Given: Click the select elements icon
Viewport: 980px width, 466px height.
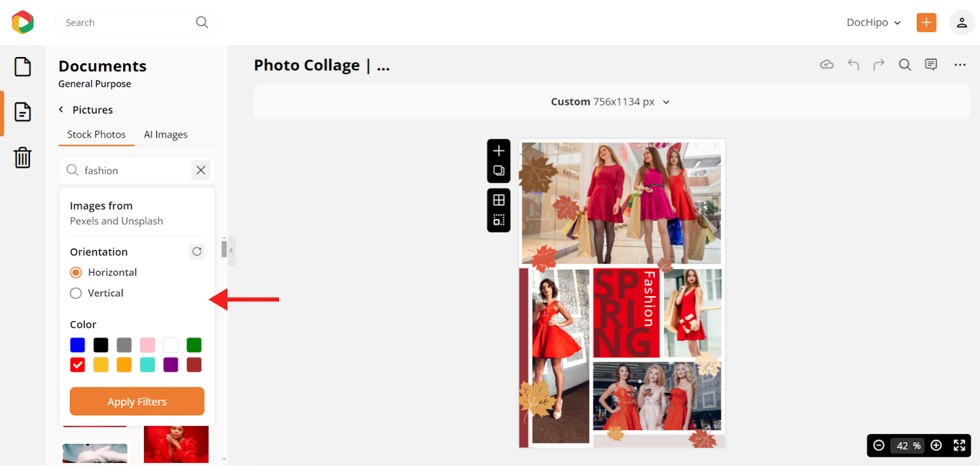Looking at the screenshot, I should pyautogui.click(x=499, y=220).
